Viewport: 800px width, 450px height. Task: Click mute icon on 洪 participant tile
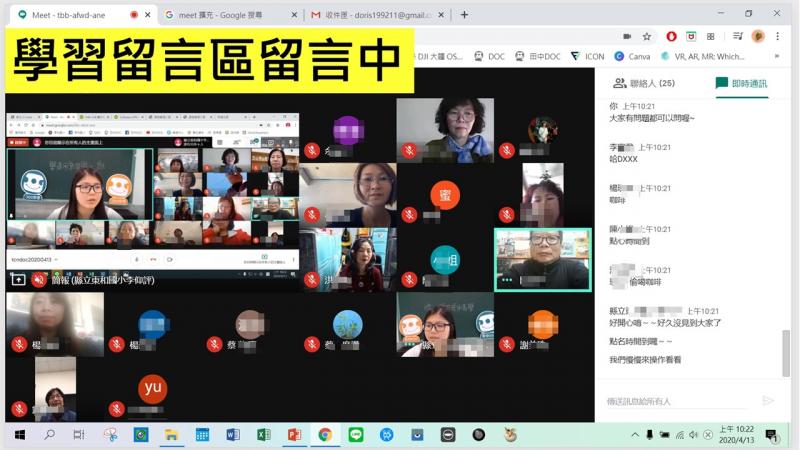click(312, 279)
